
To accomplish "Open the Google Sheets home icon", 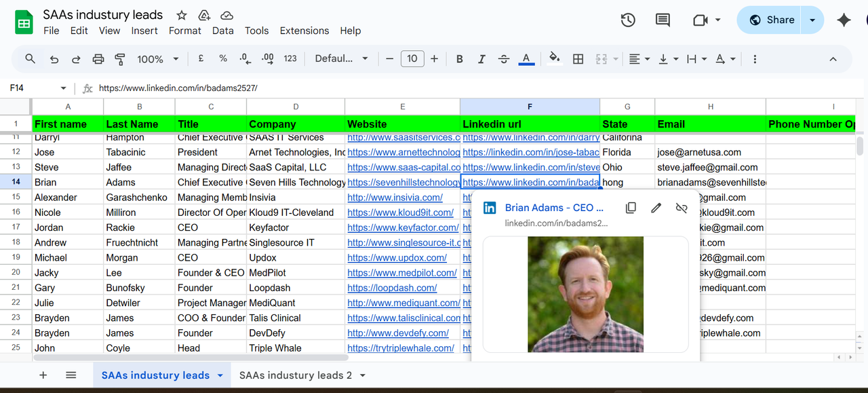I will 24,22.
